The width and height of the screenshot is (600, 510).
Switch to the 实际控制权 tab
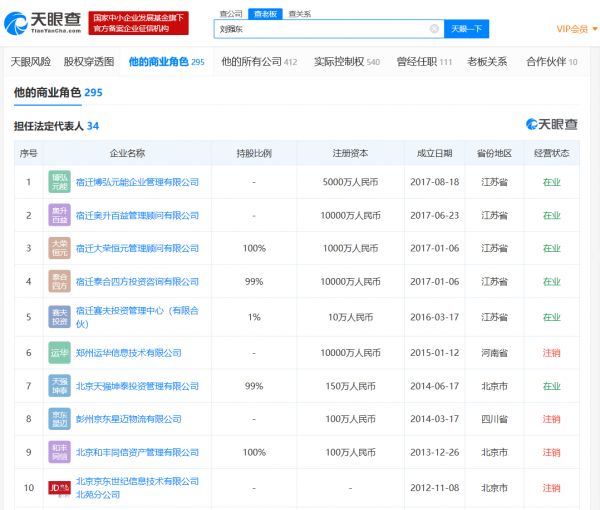pyautogui.click(x=346, y=62)
